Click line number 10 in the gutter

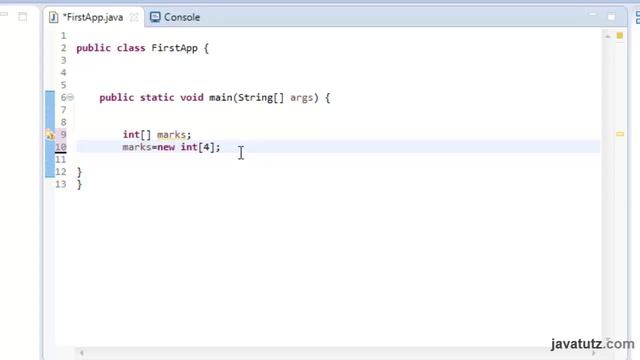(60, 147)
